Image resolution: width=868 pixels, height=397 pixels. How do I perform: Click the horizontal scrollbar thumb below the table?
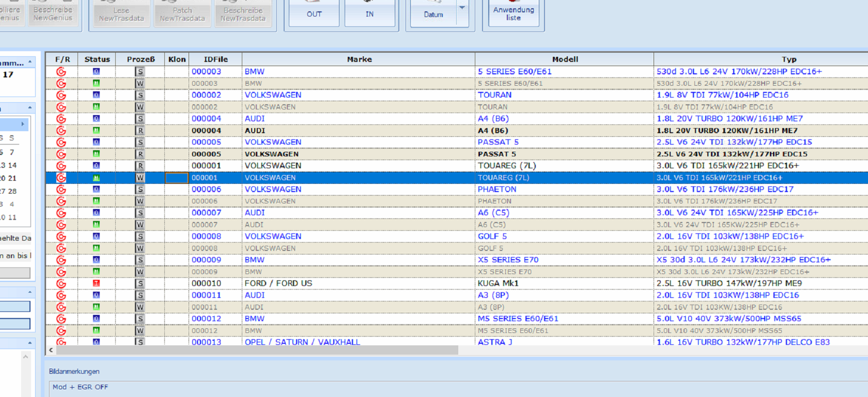point(257,350)
